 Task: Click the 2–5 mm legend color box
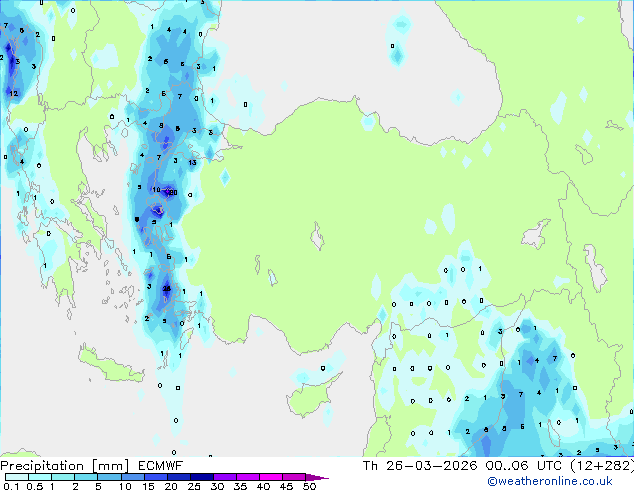coord(86,477)
